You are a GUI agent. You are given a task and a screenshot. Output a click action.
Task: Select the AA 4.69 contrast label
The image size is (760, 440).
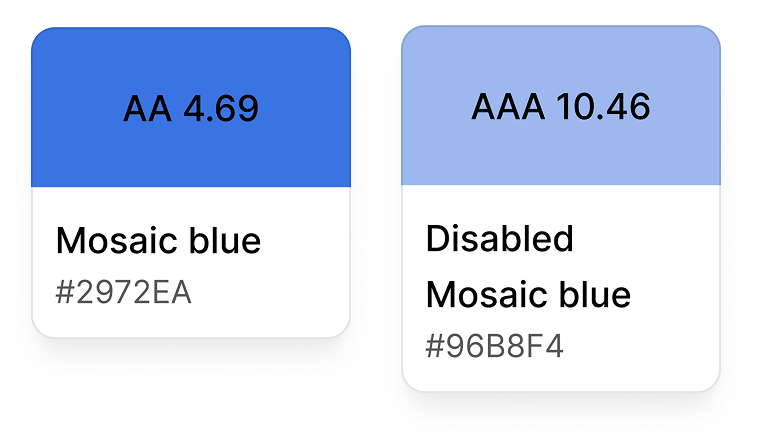(x=191, y=109)
